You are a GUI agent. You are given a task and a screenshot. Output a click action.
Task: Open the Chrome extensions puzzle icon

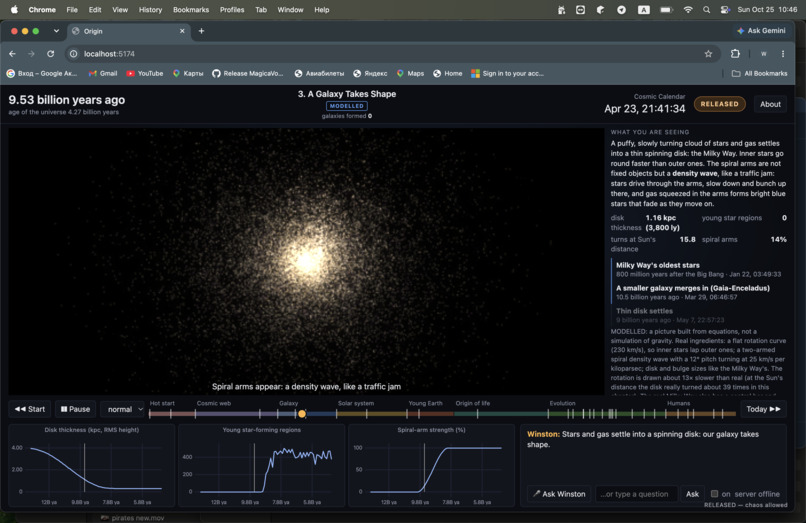point(735,53)
